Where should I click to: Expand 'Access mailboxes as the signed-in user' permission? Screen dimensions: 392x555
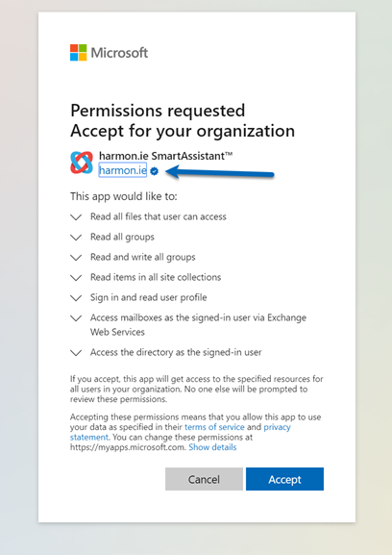[x=76, y=318]
